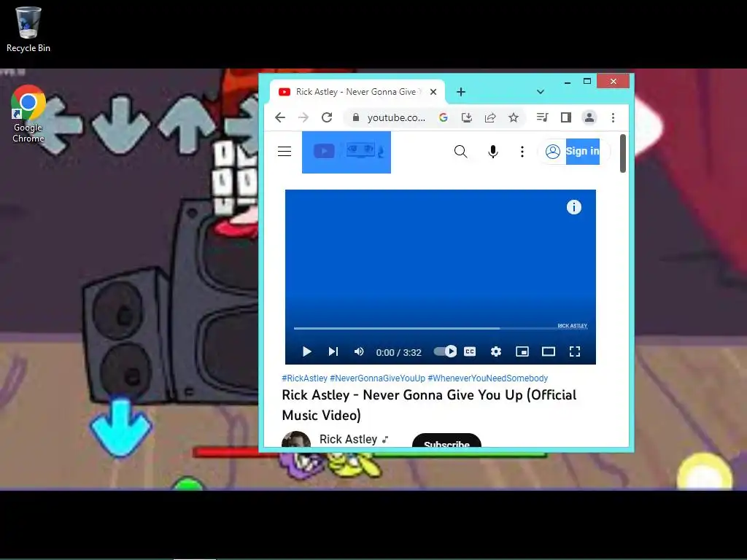Search YouTube with magnifier icon
This screenshot has width=747, height=560.
[461, 152]
